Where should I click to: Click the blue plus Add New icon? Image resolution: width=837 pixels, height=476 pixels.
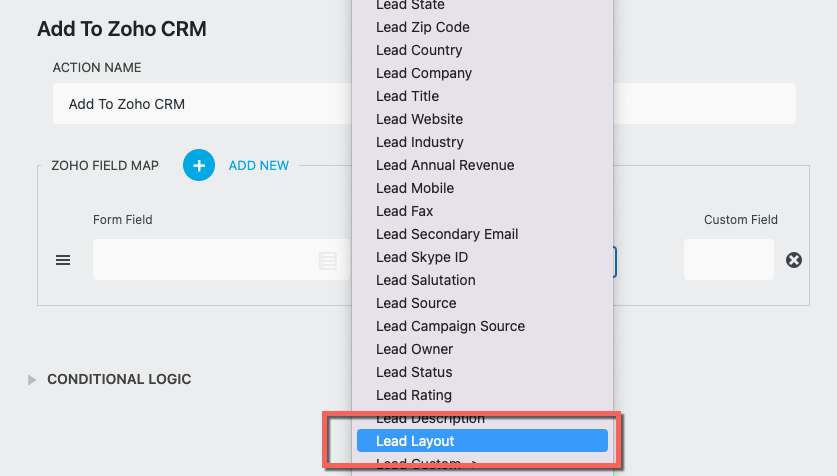(x=199, y=165)
